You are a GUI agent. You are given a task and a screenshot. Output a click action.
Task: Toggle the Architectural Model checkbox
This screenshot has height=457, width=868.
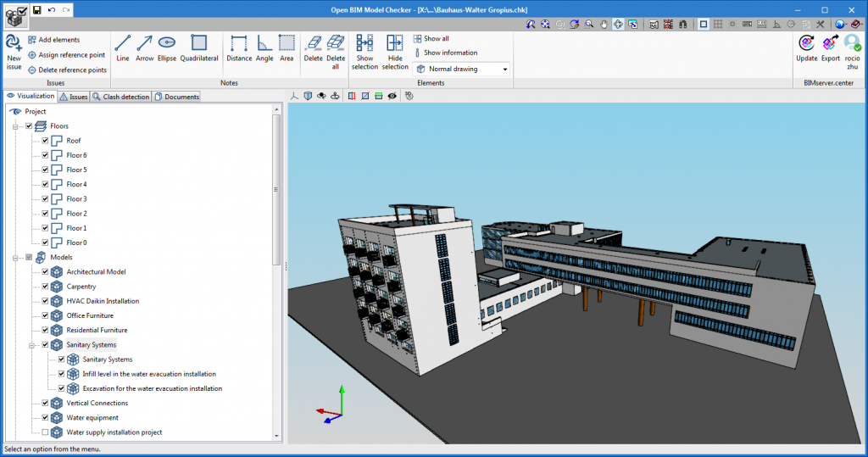point(46,272)
